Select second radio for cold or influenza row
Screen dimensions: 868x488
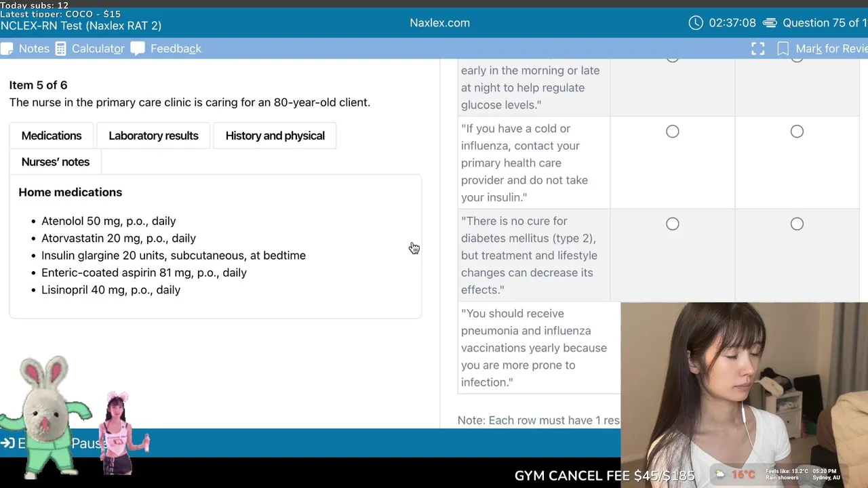[x=797, y=131]
